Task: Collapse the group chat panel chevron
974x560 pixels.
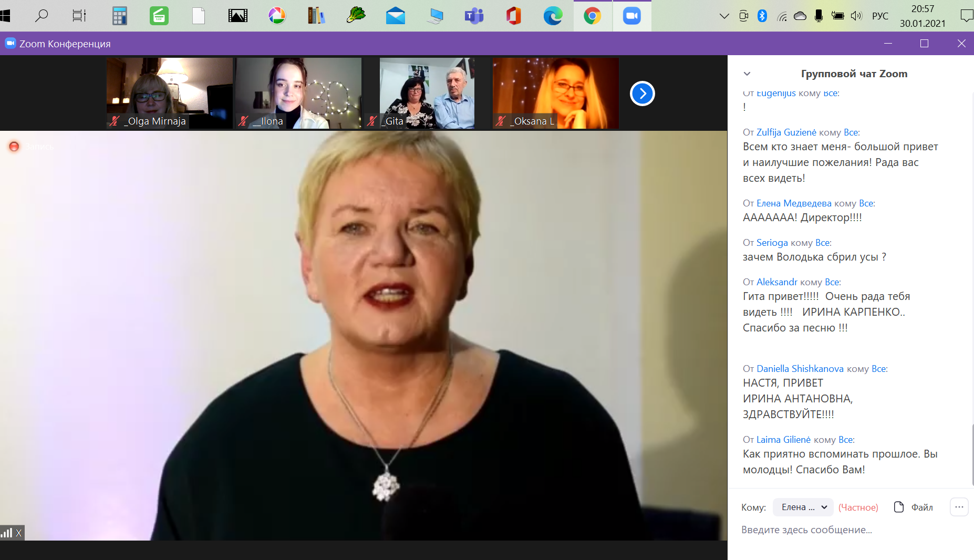Action: (x=747, y=74)
